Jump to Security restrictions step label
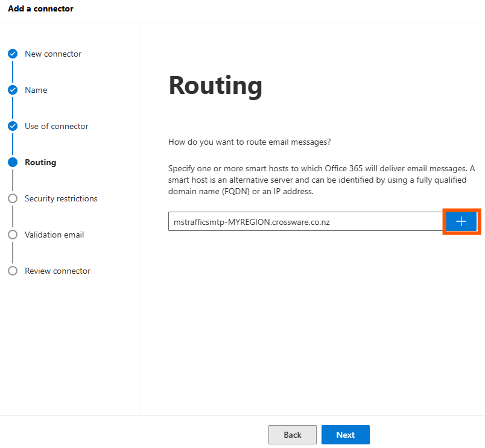Viewport: 485px width, 448px height. [x=61, y=198]
